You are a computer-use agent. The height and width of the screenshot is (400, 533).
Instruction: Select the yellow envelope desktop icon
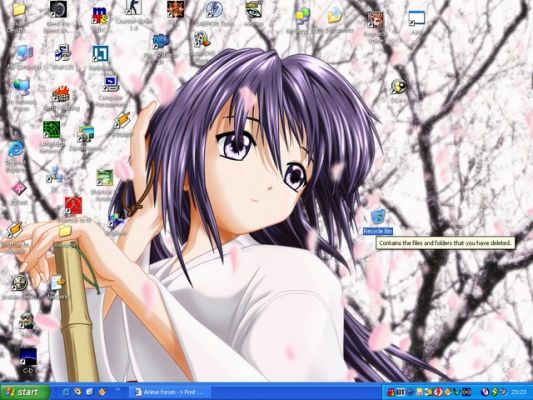click(335, 15)
